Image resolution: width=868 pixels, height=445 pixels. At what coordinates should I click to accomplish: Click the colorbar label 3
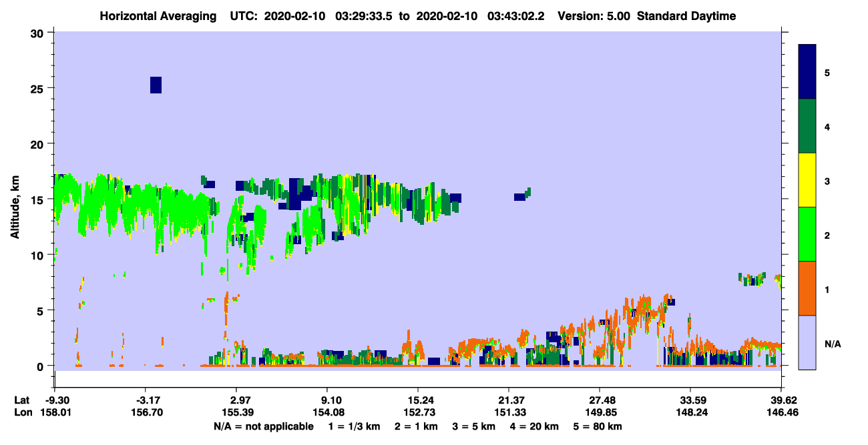pyautogui.click(x=827, y=181)
